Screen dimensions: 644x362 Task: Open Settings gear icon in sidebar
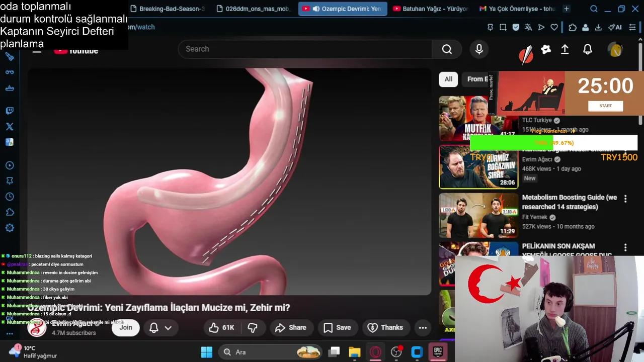pyautogui.click(x=10, y=228)
